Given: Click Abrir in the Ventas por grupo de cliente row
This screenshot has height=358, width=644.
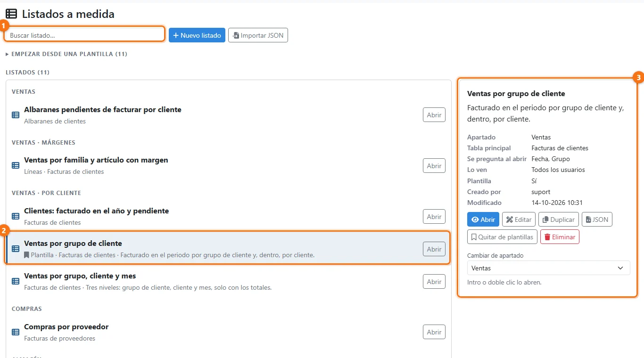Looking at the screenshot, I should point(434,249).
